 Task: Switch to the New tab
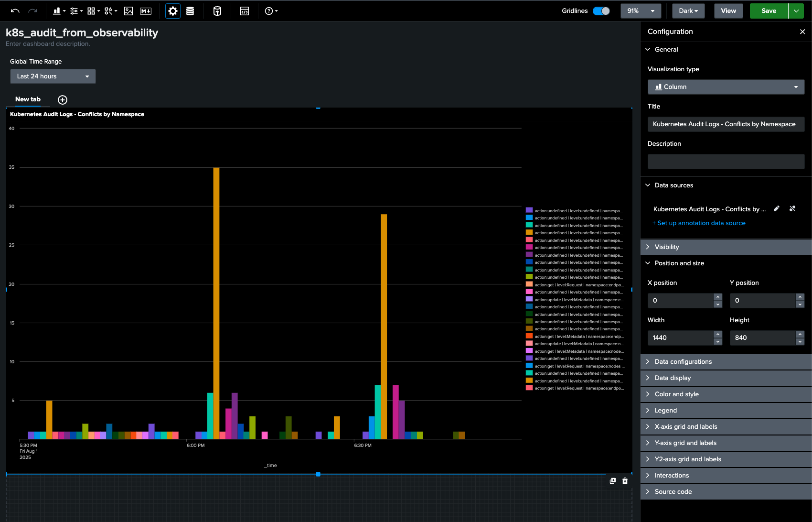pos(28,99)
